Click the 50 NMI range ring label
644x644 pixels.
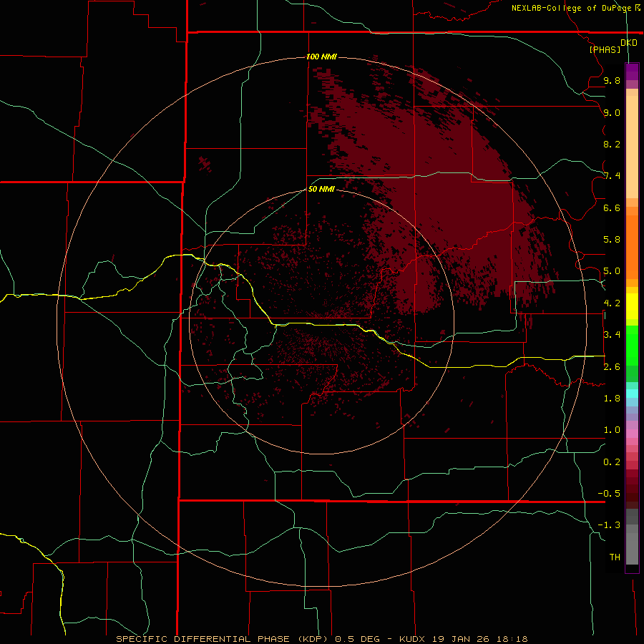321,189
